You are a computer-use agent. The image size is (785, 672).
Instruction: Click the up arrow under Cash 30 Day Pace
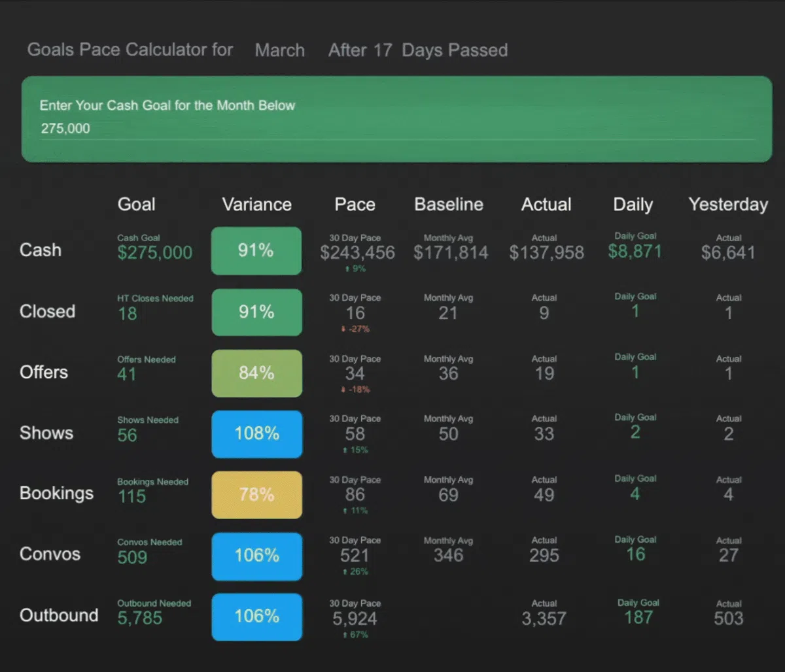(x=347, y=269)
